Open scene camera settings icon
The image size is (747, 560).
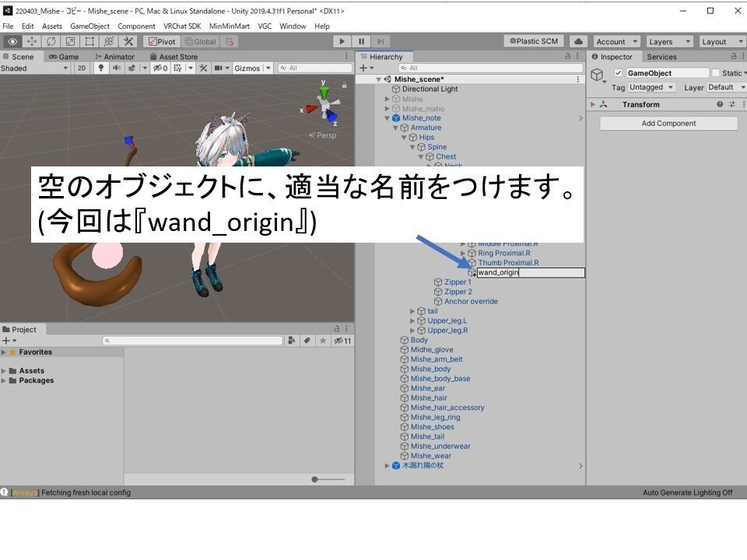click(x=219, y=68)
